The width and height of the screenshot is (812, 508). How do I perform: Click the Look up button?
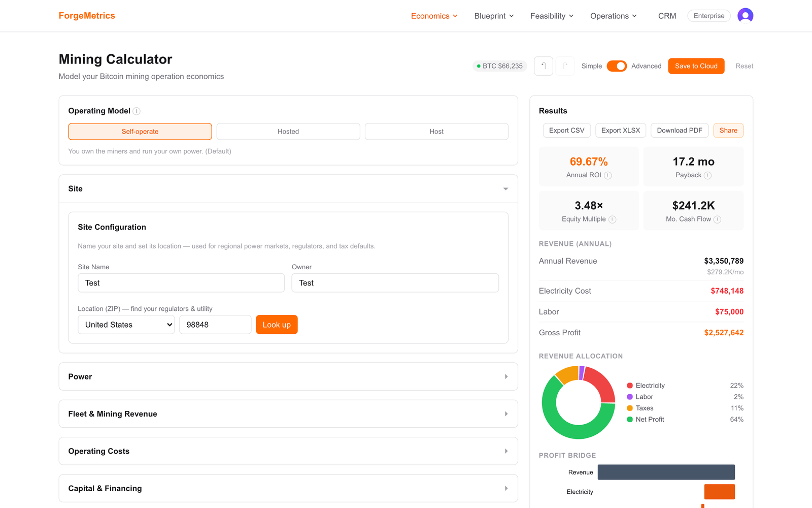(x=277, y=325)
